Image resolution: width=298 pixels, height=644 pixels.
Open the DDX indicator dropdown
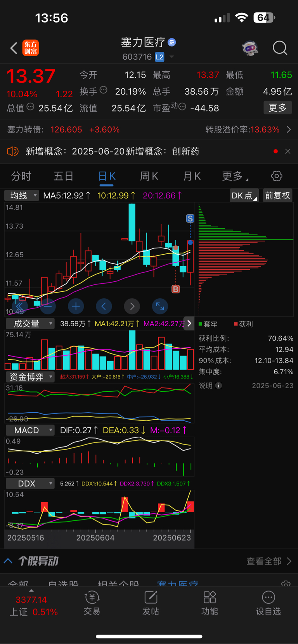(30, 484)
